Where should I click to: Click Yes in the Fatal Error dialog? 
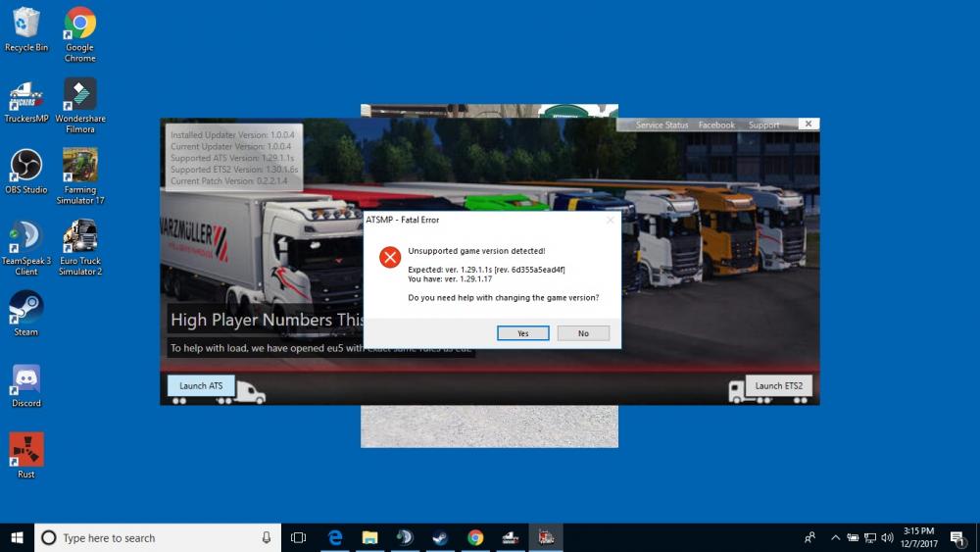522,333
